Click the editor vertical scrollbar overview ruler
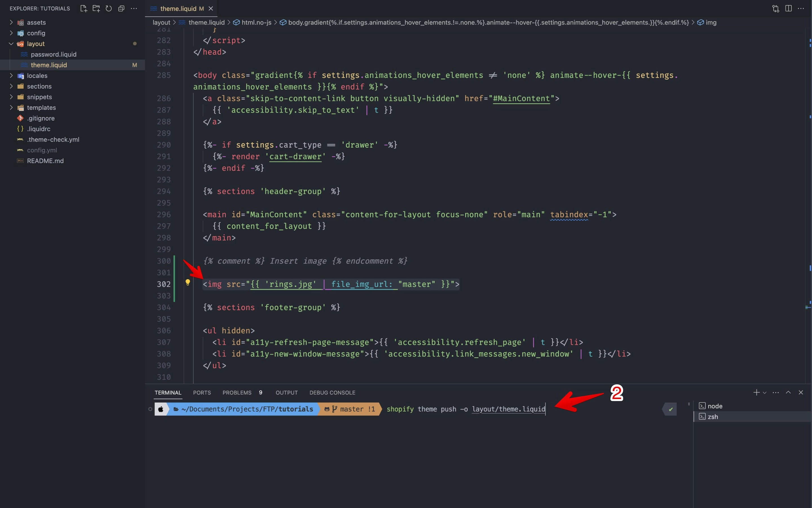The image size is (812, 508). click(x=808, y=206)
